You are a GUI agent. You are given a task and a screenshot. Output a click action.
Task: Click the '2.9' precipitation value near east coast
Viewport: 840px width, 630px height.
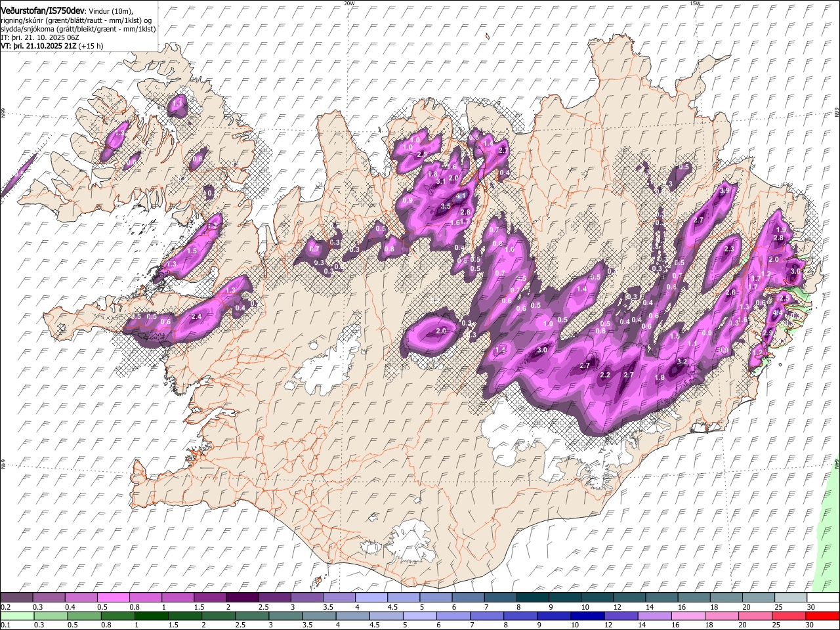(768, 333)
